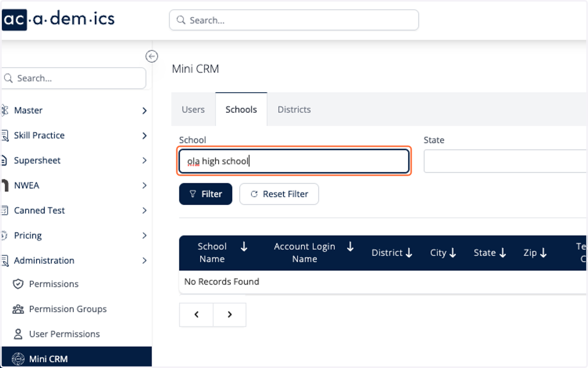This screenshot has width=588, height=368.
Task: Click the Permission Groups people icon
Action: tap(18, 309)
